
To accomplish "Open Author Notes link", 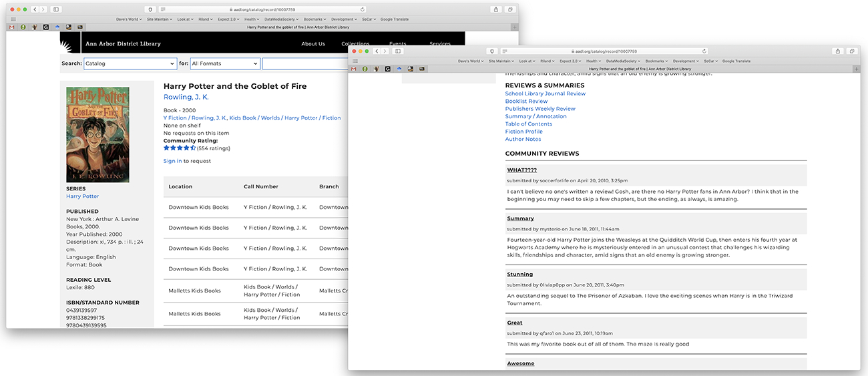I will point(523,139).
